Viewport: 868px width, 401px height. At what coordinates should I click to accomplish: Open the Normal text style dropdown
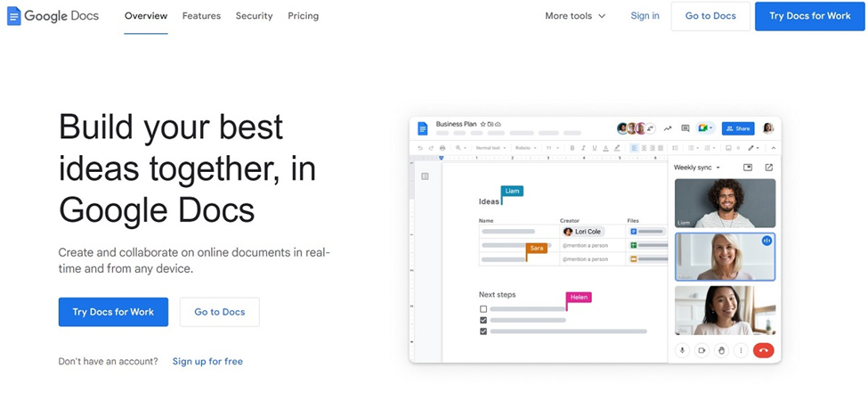click(491, 148)
